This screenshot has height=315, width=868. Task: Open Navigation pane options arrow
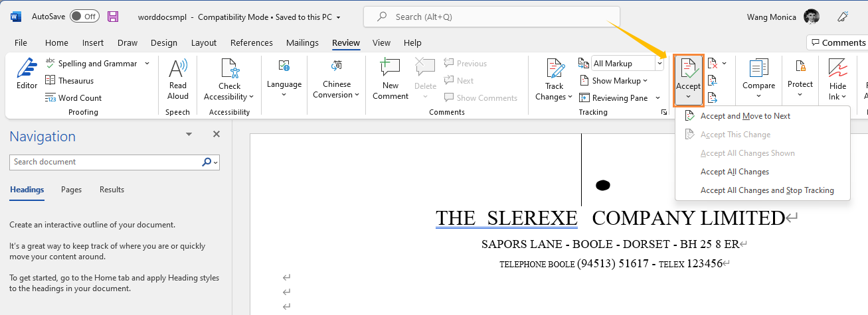coord(191,135)
